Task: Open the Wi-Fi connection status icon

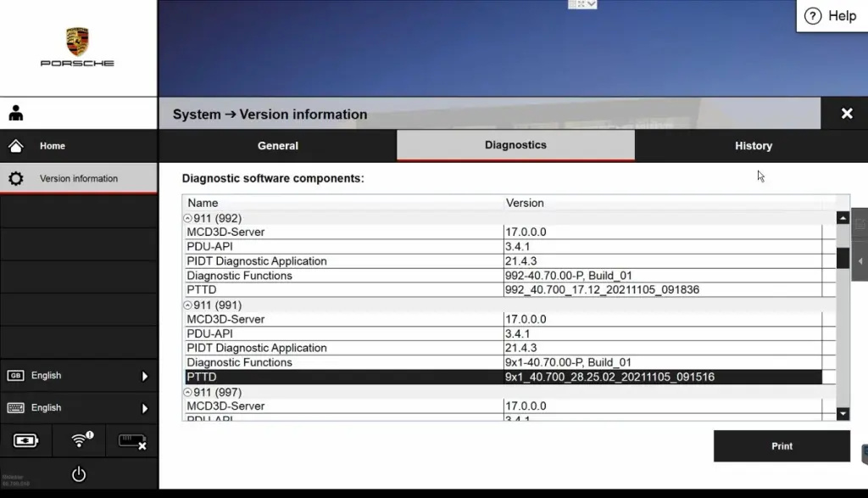Action: (80, 440)
